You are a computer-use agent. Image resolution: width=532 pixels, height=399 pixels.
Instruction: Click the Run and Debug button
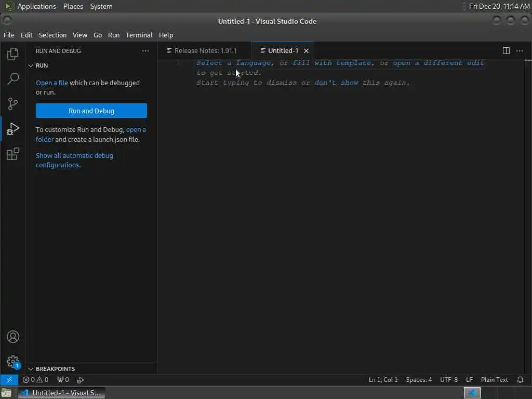pyautogui.click(x=91, y=111)
